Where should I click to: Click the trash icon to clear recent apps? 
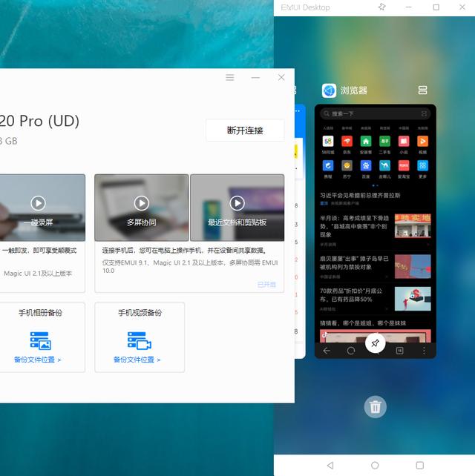click(376, 407)
